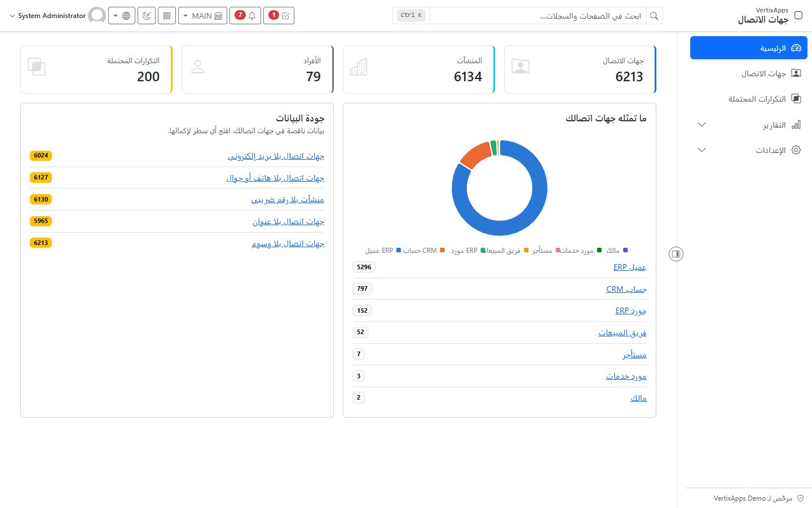Open the جهات اتصال بلا بريد إلكتروني link

[x=276, y=156]
